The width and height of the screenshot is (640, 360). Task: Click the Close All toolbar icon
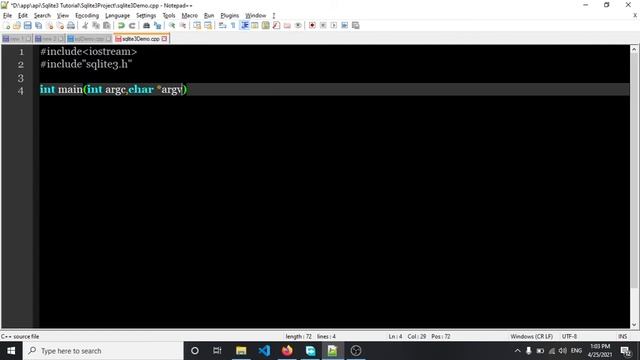click(60, 25)
